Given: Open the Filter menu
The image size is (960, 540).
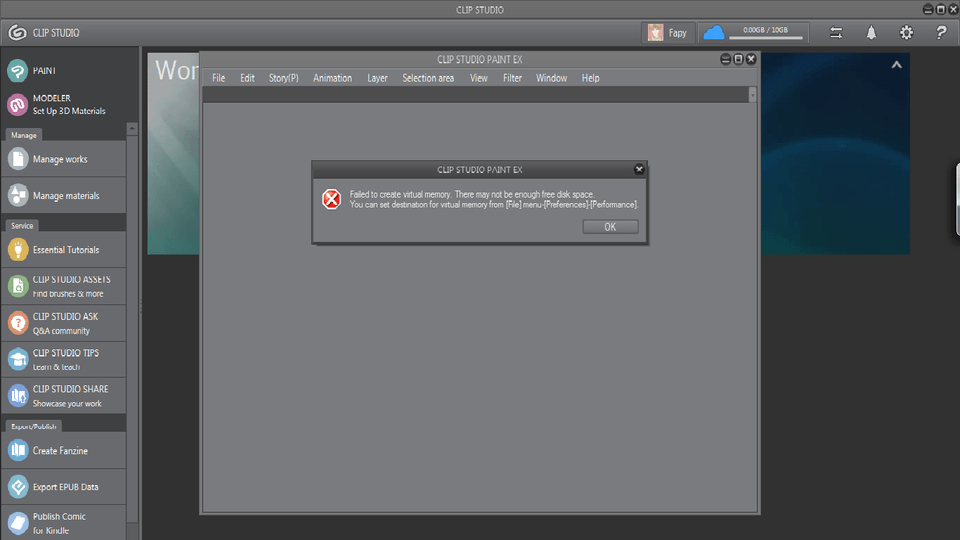Looking at the screenshot, I should click(512, 78).
